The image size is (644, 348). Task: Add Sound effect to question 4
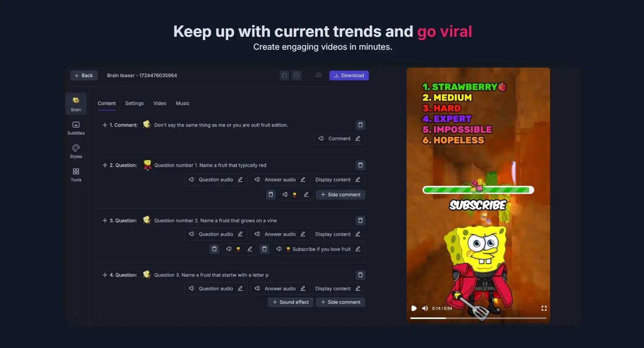coord(290,302)
